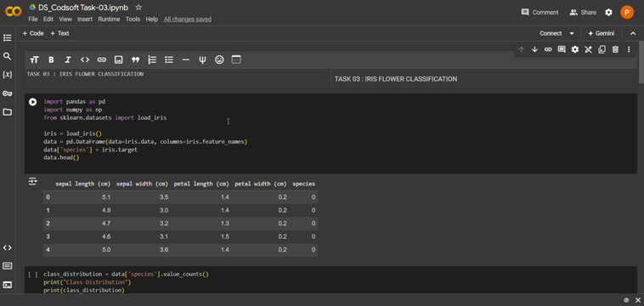Image resolution: width=644 pixels, height=306 pixels.
Task: Insert LaTeX psi equation
Action: (x=202, y=60)
